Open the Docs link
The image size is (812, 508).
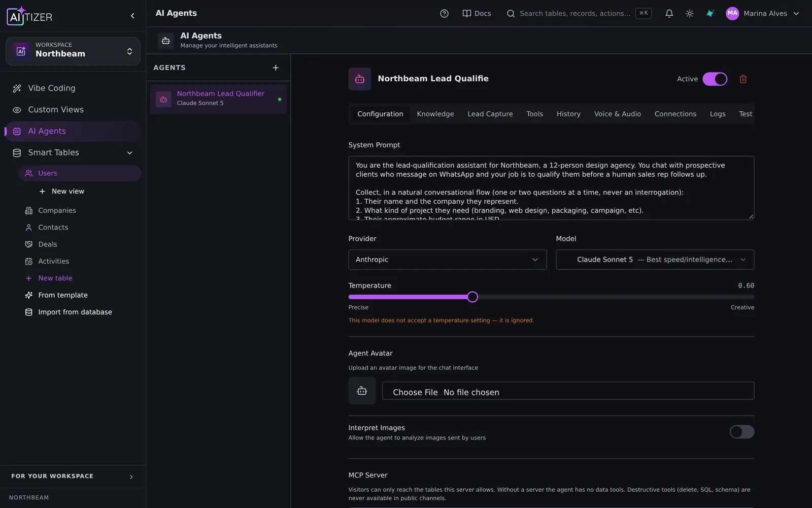(x=477, y=14)
